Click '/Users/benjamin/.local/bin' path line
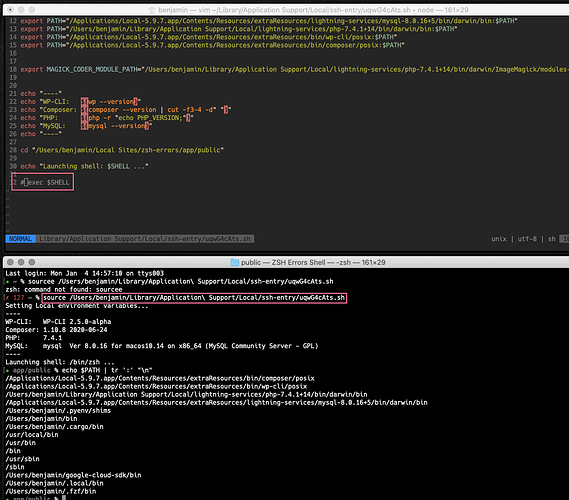This screenshot has width=569, height=500. (54, 483)
